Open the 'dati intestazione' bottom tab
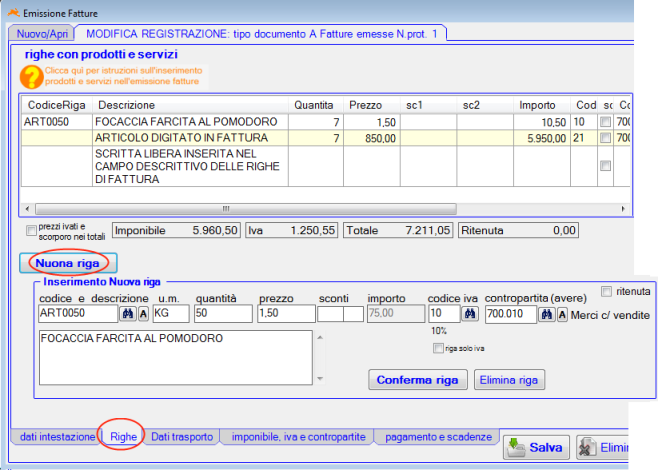Screen dimensions: 658x470 pyautogui.click(x=57, y=437)
